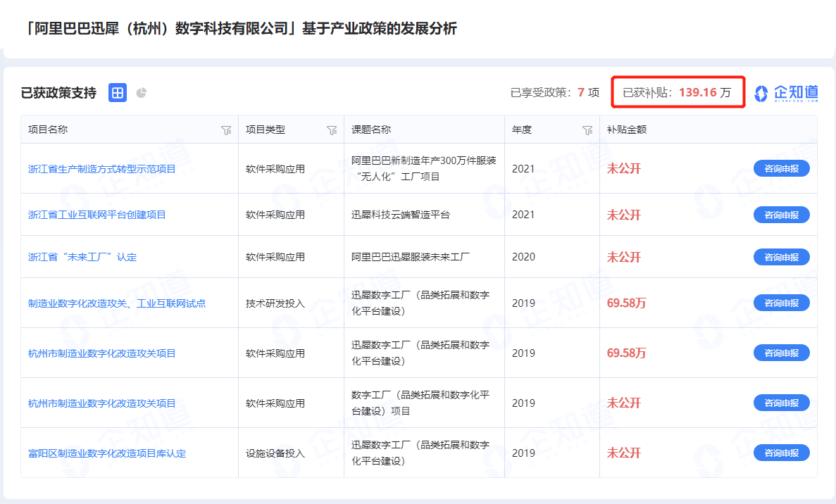
Task: Select 2021 in the 迅犀科技云端智造平台 row
Action: [523, 215]
